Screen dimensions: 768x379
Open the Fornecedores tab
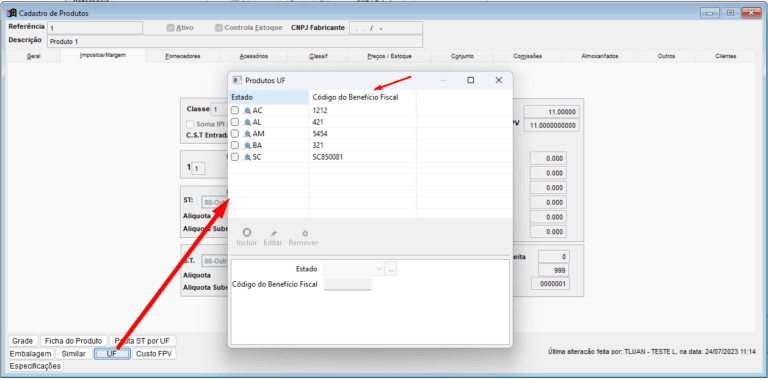[183, 56]
